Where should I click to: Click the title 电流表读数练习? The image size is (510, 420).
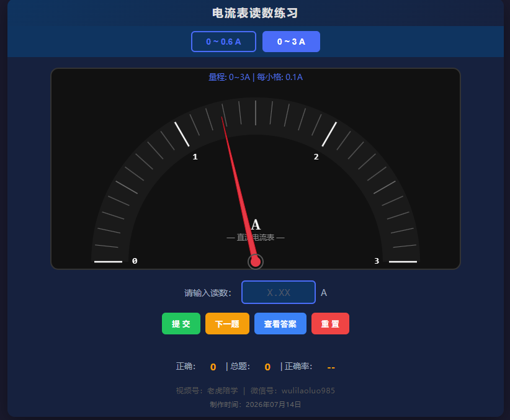tap(256, 13)
